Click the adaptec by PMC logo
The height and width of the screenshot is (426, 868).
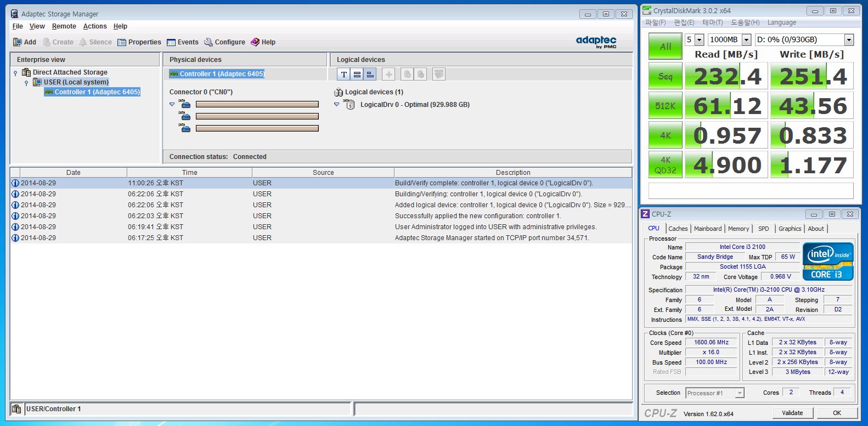[x=596, y=42]
